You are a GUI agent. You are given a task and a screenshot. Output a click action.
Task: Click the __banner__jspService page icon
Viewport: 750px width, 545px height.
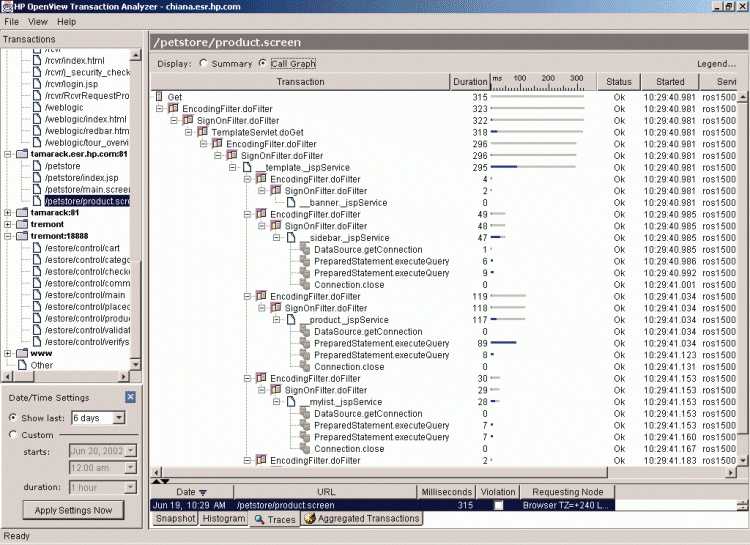[290, 202]
